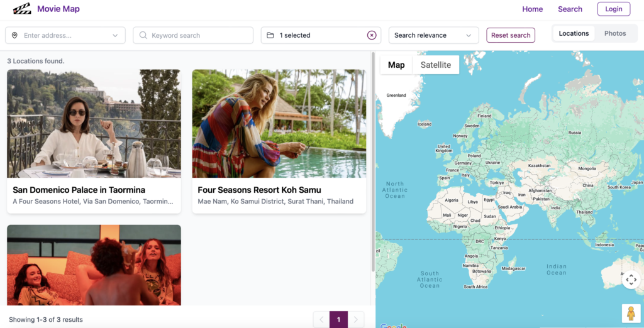Clear the selected category with X icon
Screen dimensions: 644x328
tap(372, 35)
